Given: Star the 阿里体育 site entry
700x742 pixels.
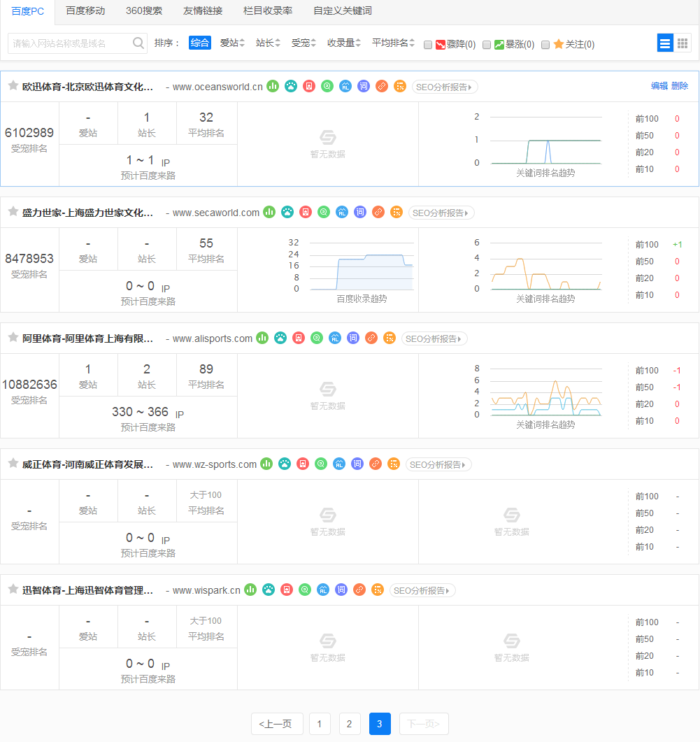Looking at the screenshot, I should [x=13, y=337].
